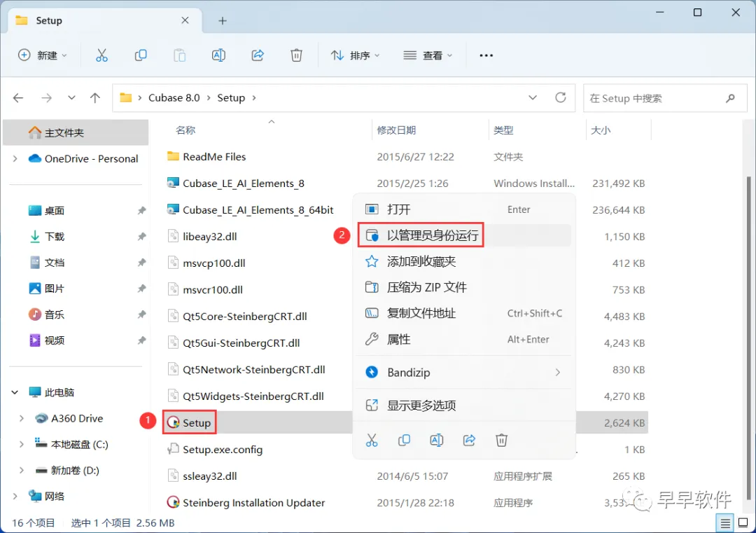Click Cubase 8.0 in the breadcrumb path

[174, 98]
